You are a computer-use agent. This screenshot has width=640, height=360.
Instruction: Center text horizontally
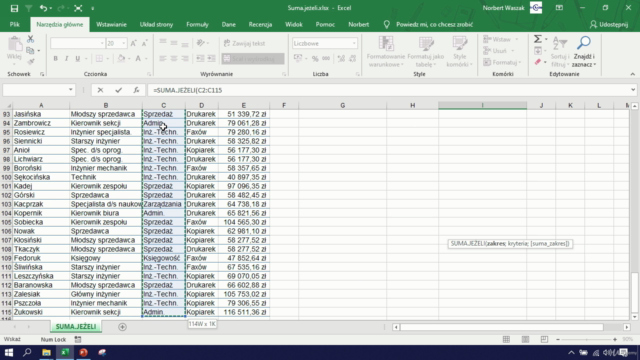[174, 59]
